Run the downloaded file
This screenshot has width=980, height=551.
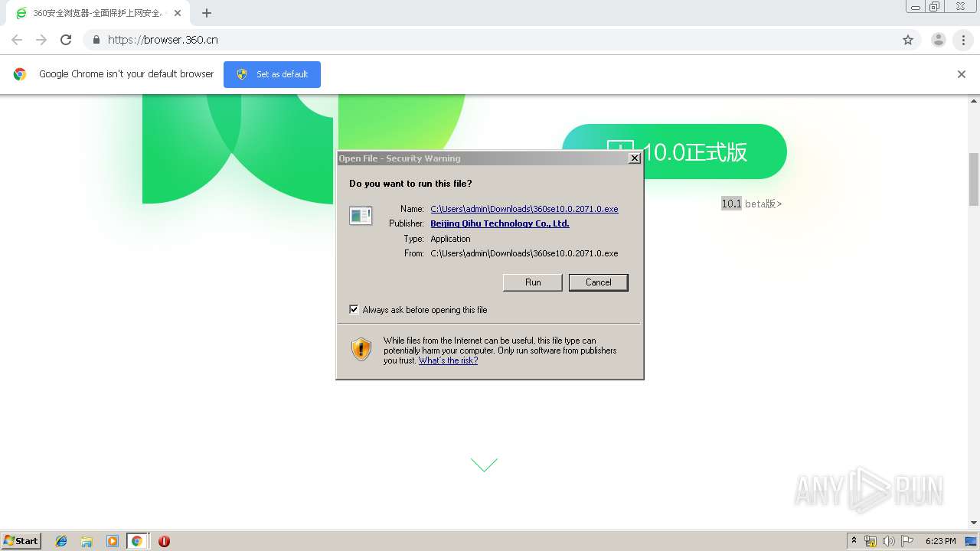(x=533, y=282)
